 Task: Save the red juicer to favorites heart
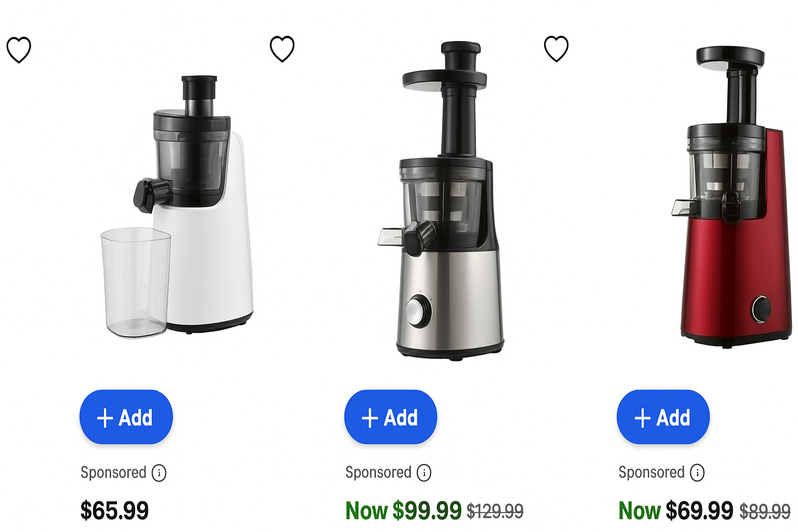556,49
